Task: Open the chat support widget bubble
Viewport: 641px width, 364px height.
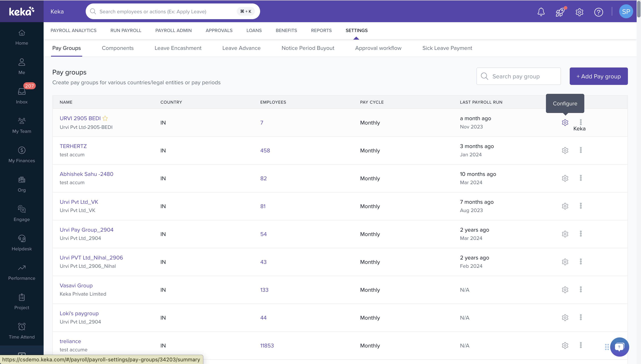Action: pyautogui.click(x=619, y=347)
